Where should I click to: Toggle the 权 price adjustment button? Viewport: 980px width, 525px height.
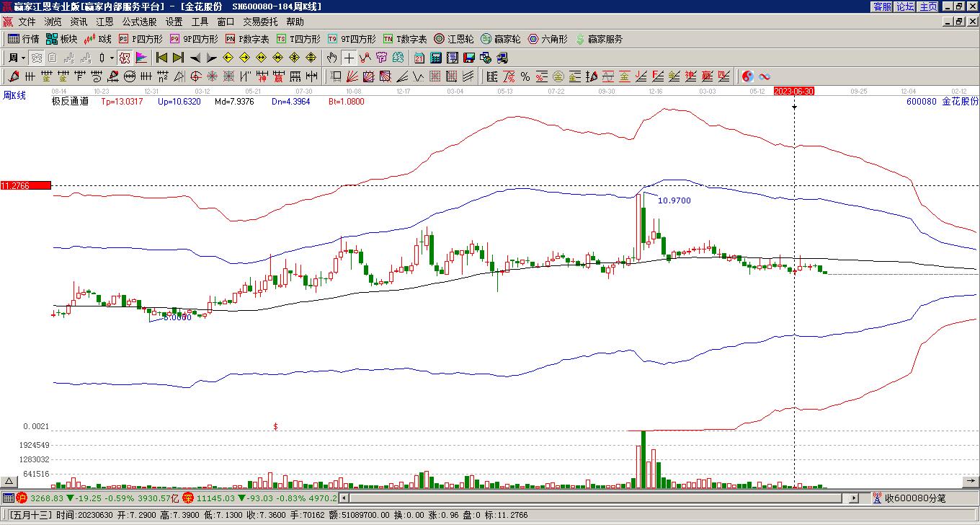(125, 58)
